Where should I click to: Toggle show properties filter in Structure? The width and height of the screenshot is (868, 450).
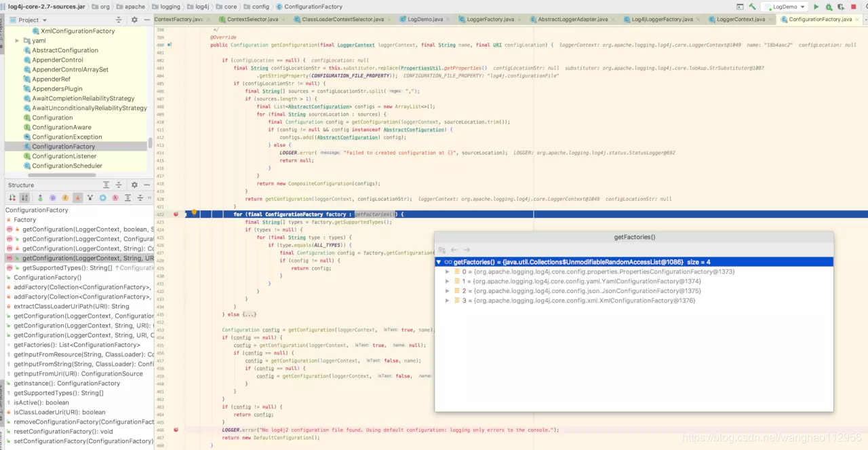[53, 198]
